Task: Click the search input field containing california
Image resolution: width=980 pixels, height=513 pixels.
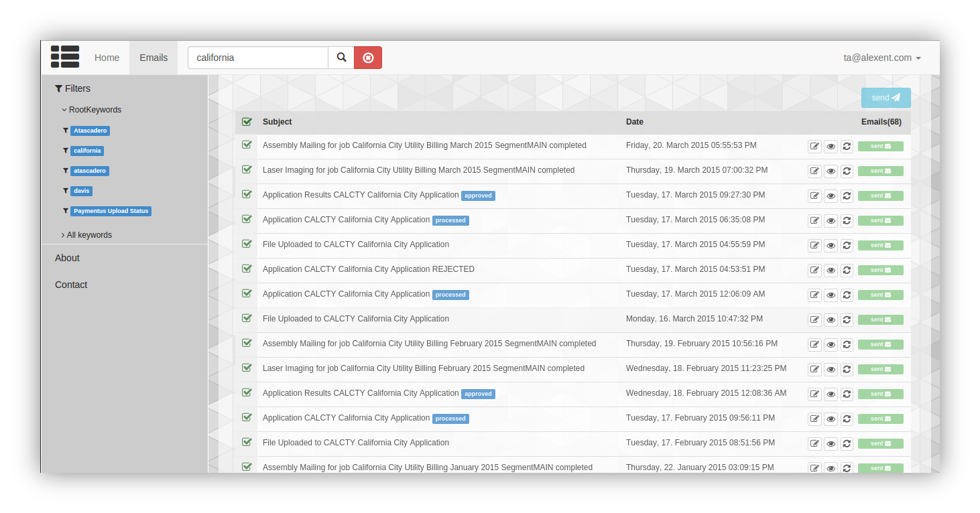Action: [x=257, y=58]
